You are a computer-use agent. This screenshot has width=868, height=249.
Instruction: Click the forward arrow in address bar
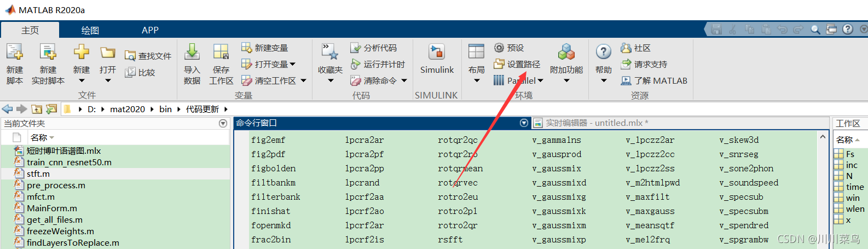22,109
